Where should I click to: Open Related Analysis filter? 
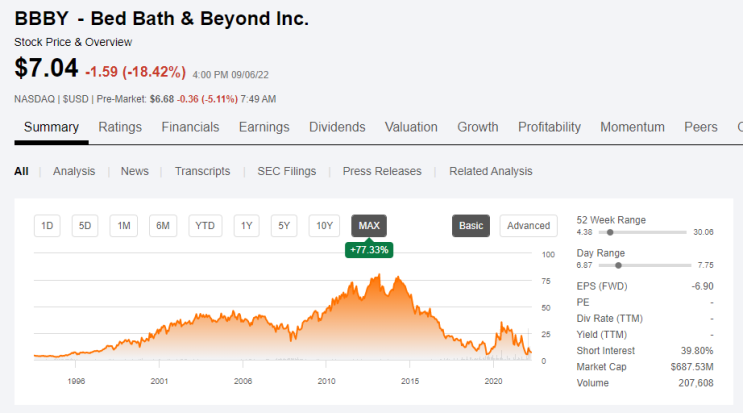(x=491, y=171)
